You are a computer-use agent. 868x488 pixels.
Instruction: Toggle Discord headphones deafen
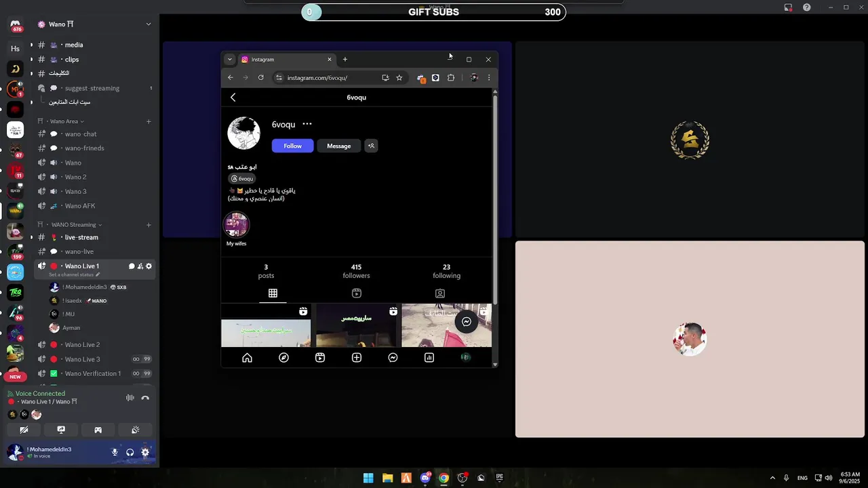click(130, 452)
